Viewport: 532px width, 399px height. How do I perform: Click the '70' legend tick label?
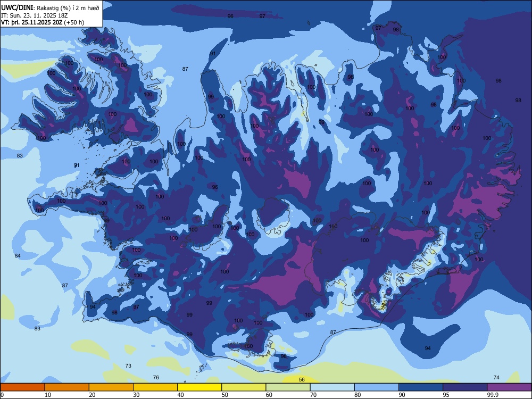(313, 395)
